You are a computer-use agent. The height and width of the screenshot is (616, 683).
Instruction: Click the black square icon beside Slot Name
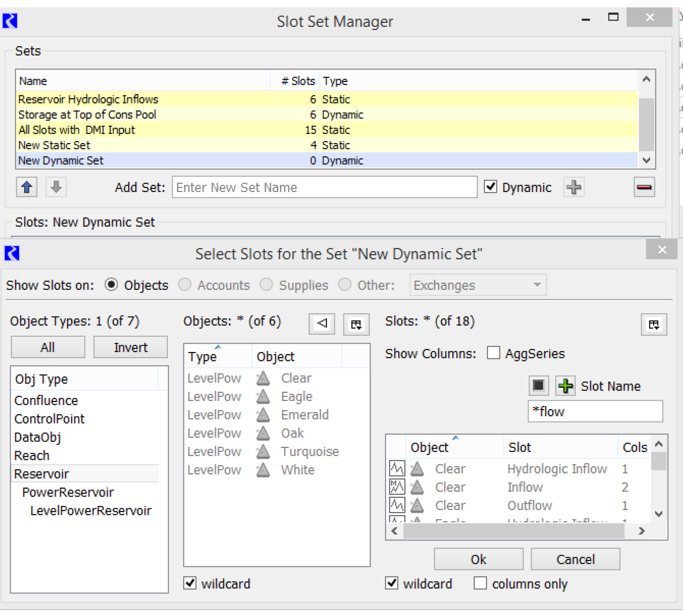pos(538,386)
